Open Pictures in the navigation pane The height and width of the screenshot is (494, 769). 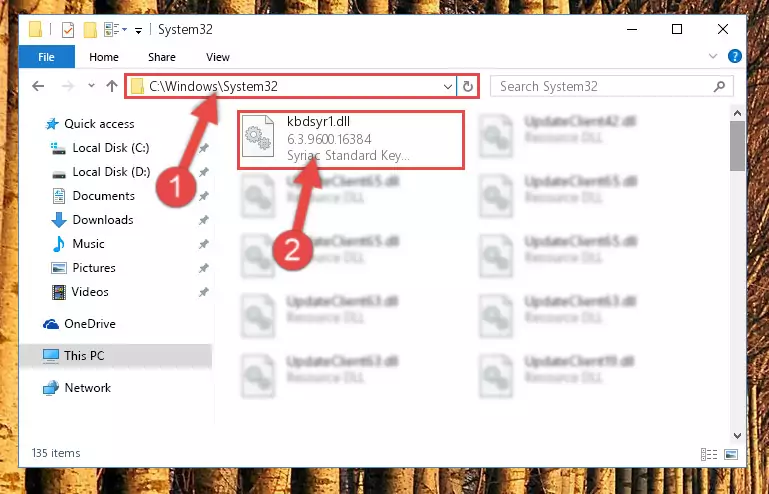point(94,268)
